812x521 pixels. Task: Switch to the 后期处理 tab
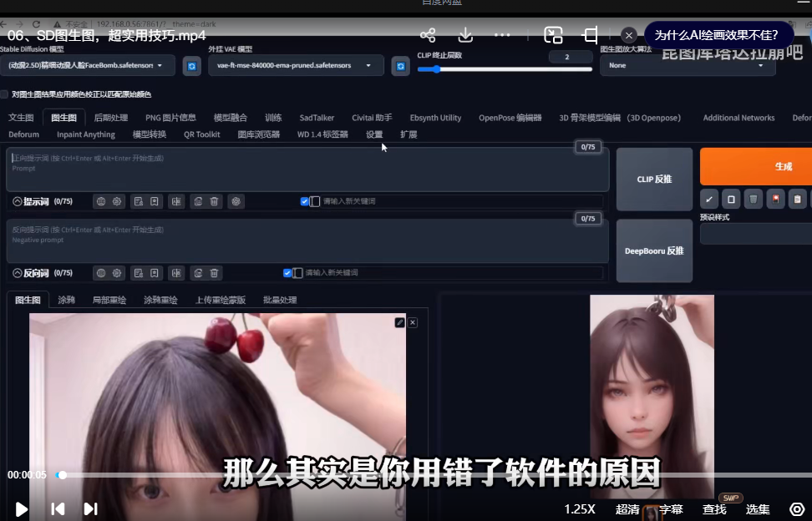click(x=111, y=118)
